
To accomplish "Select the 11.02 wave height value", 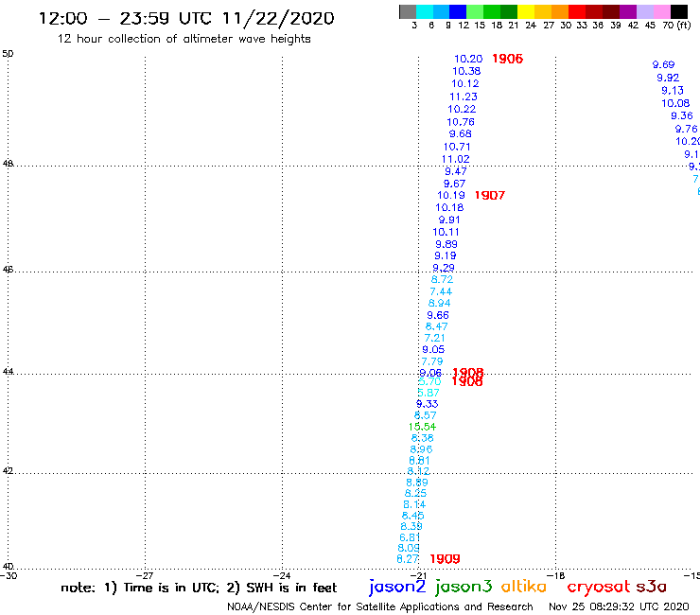I will (x=455, y=159).
